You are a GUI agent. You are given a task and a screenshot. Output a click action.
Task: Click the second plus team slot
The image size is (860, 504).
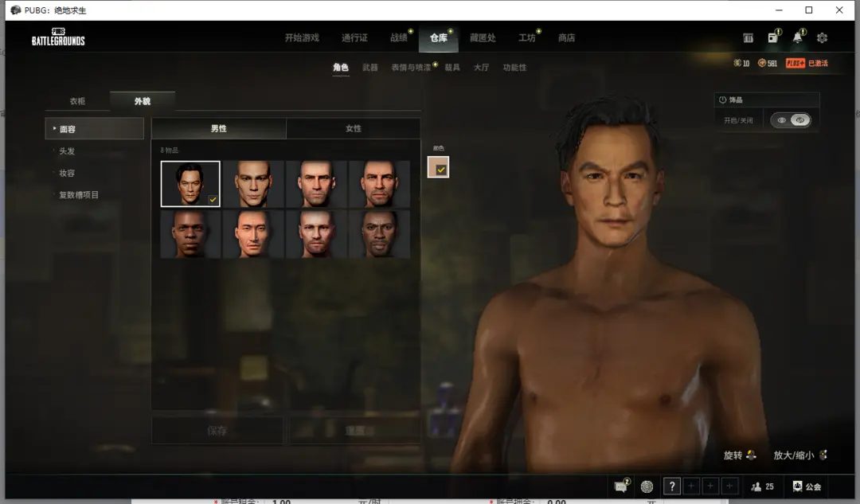(x=710, y=486)
